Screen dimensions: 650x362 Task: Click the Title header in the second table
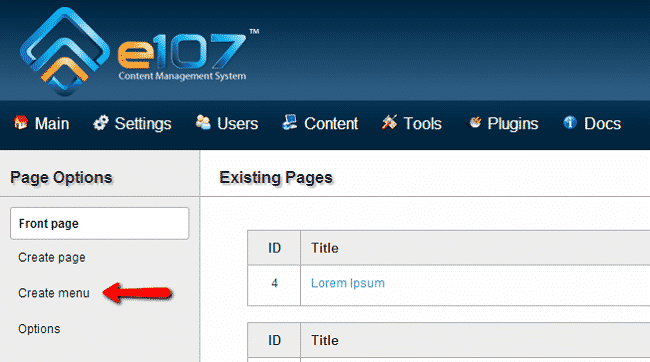325,340
